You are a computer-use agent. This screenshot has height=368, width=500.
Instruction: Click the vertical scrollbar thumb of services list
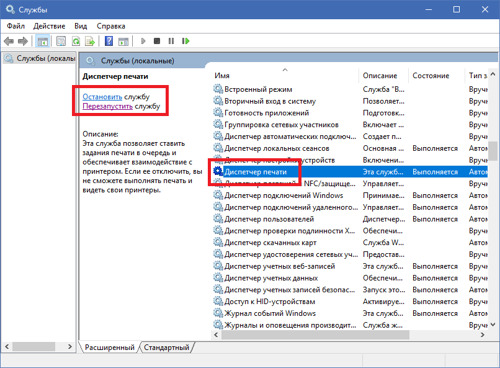(493, 151)
